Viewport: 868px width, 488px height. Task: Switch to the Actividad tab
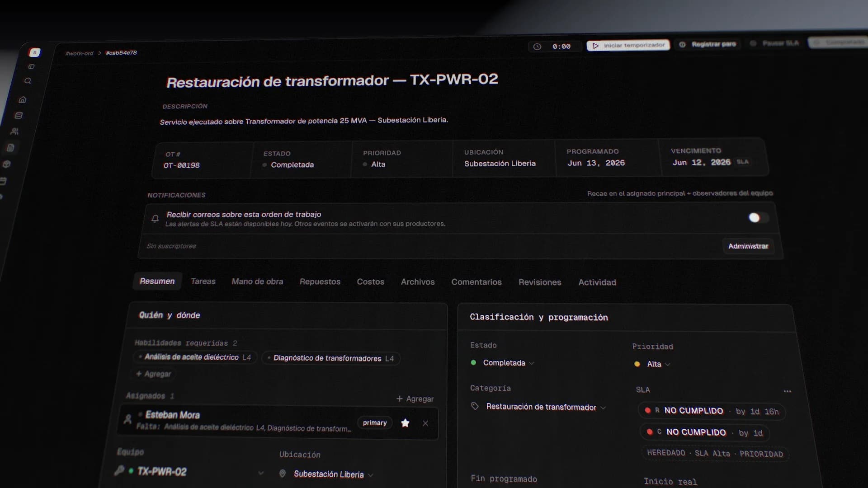[597, 282]
